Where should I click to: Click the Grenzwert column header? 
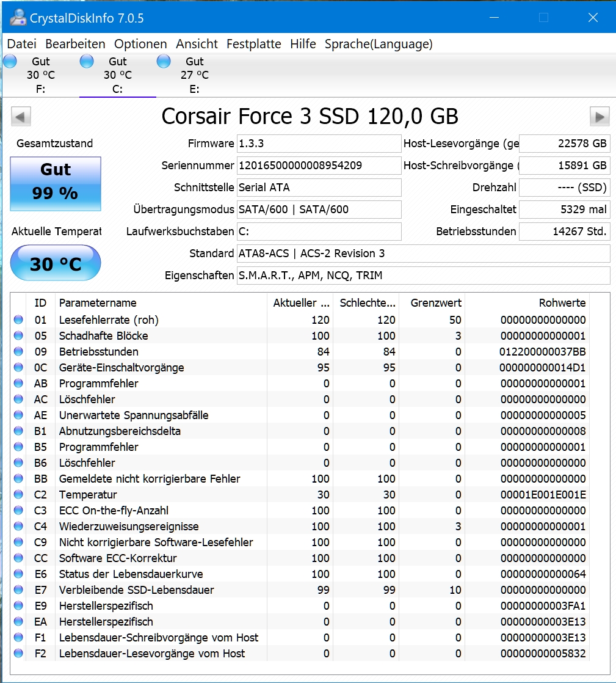tap(432, 303)
